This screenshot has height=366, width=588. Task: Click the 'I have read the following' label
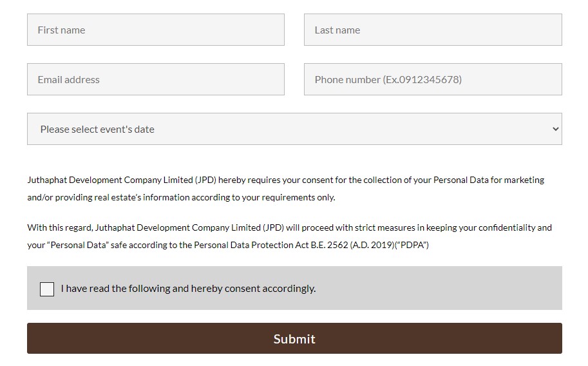click(x=188, y=288)
